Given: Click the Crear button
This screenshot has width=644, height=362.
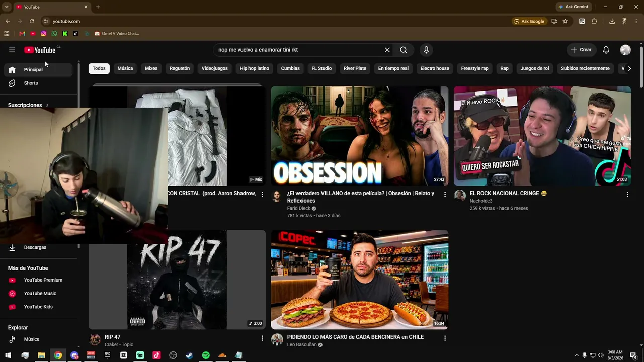Looking at the screenshot, I should 581,50.
